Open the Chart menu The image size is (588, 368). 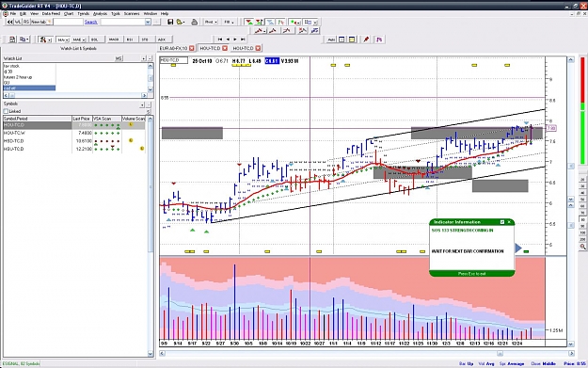[x=69, y=13]
